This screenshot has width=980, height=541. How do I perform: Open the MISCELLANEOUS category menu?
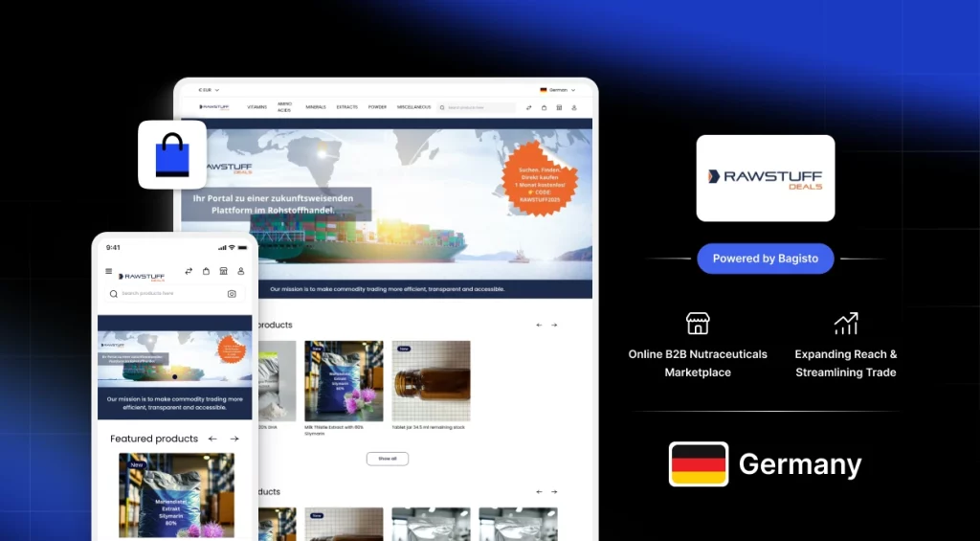coord(413,107)
